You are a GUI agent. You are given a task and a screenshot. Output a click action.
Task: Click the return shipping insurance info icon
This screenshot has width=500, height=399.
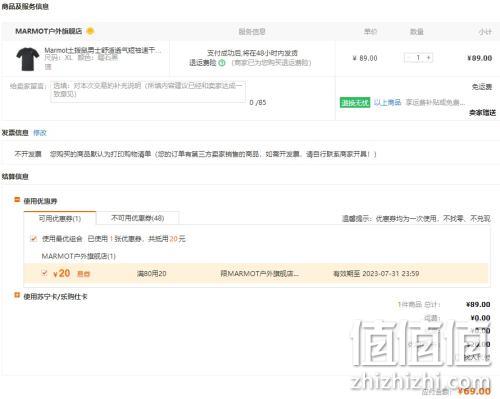point(222,63)
